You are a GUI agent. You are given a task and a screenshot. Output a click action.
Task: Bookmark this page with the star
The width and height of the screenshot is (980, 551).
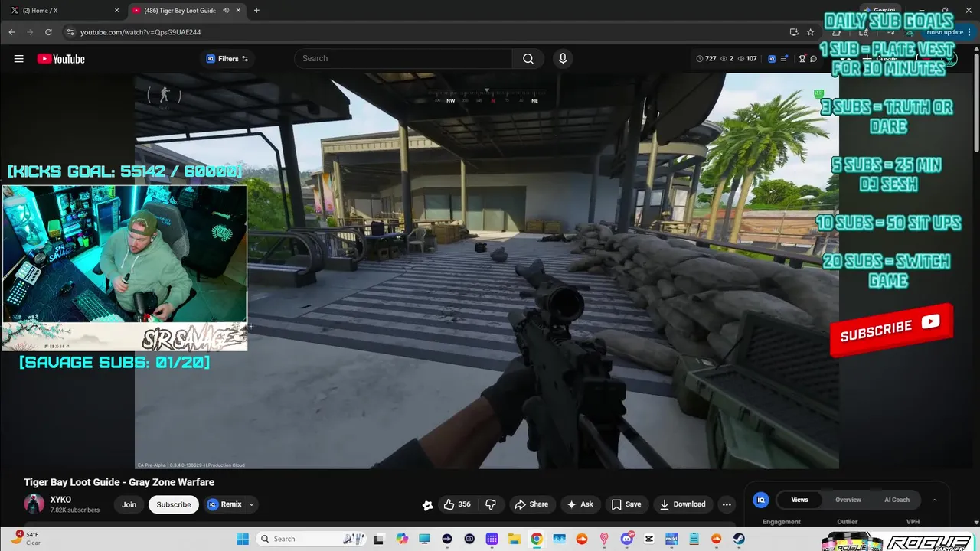tap(811, 32)
